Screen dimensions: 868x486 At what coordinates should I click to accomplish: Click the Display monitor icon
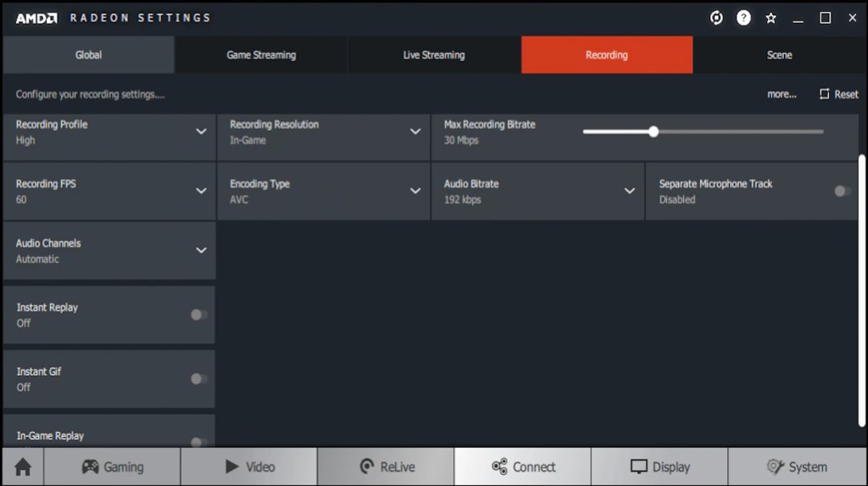[638, 466]
